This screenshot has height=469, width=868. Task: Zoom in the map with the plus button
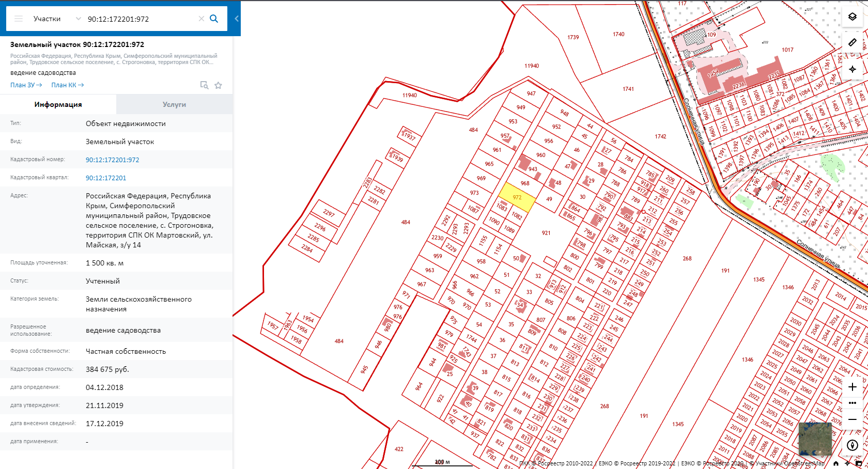point(853,387)
